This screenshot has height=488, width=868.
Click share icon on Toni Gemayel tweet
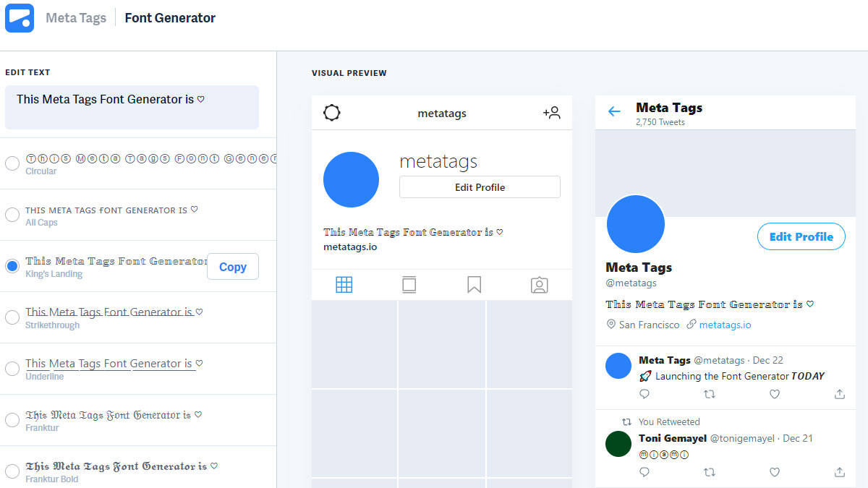pos(840,472)
